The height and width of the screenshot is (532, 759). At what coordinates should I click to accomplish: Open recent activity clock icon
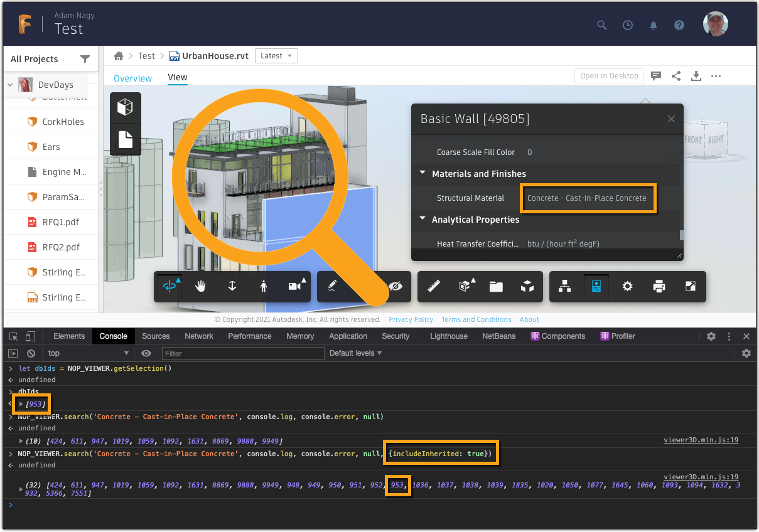coord(628,25)
